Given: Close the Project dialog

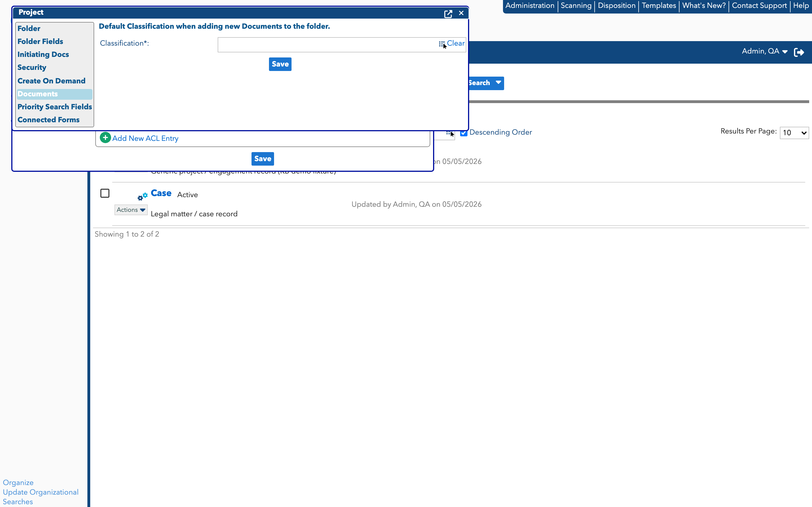Looking at the screenshot, I should tap(461, 13).
